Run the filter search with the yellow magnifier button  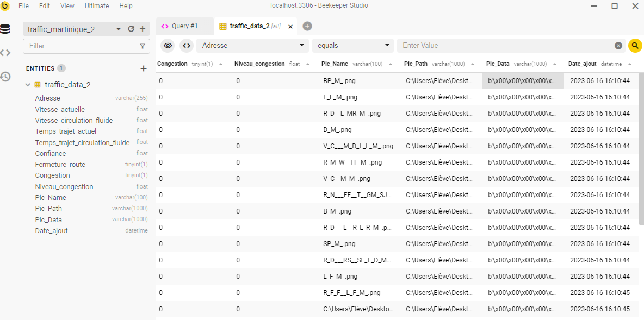[x=635, y=46]
